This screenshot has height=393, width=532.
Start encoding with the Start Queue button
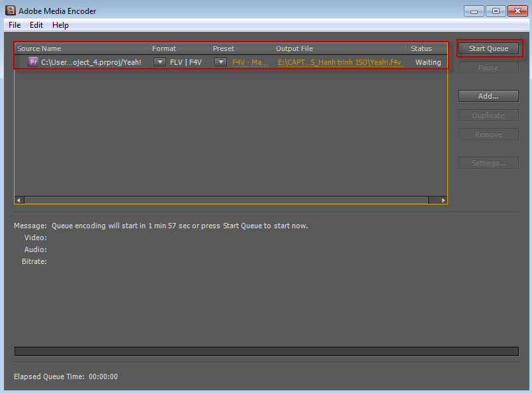pyautogui.click(x=488, y=48)
